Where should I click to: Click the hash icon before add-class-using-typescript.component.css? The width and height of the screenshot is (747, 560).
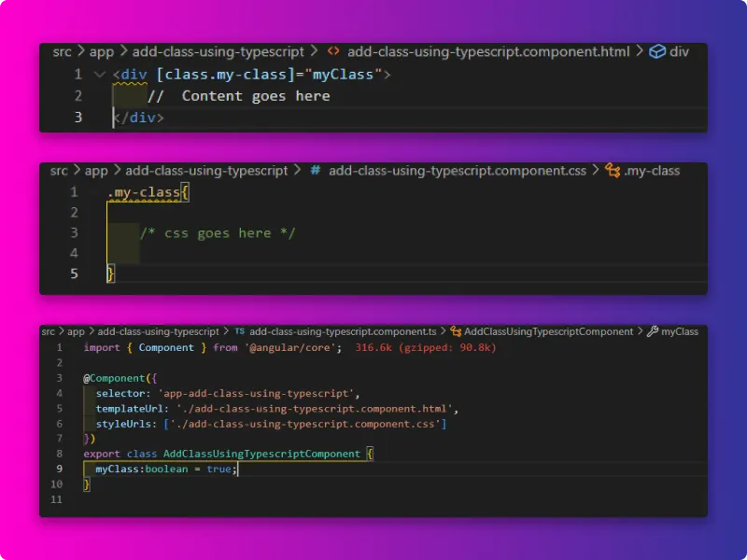click(x=316, y=171)
